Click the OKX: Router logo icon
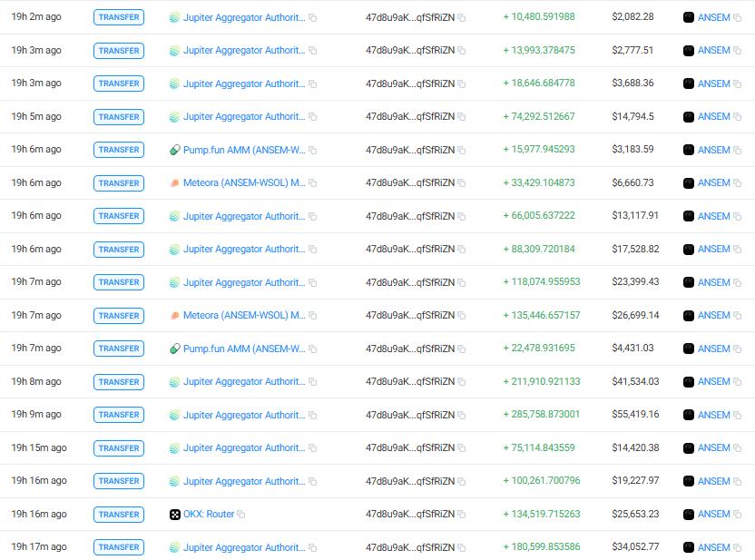 click(x=175, y=515)
